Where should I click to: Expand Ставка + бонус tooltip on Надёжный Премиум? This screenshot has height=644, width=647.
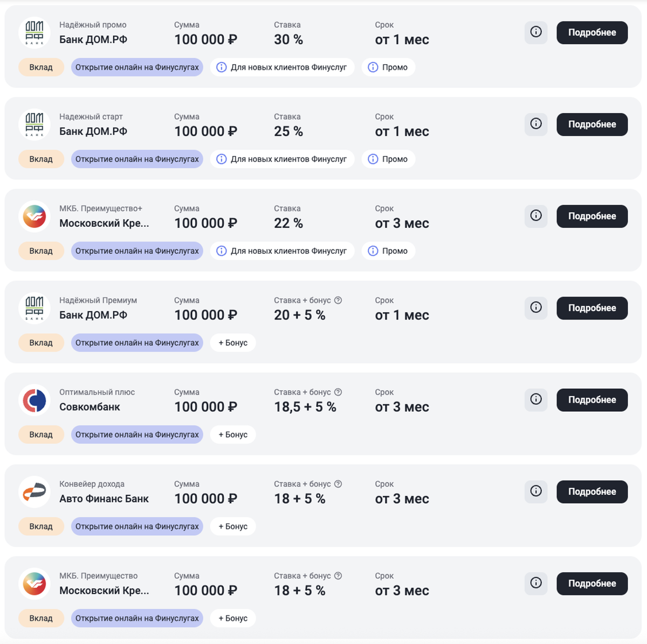tap(338, 300)
